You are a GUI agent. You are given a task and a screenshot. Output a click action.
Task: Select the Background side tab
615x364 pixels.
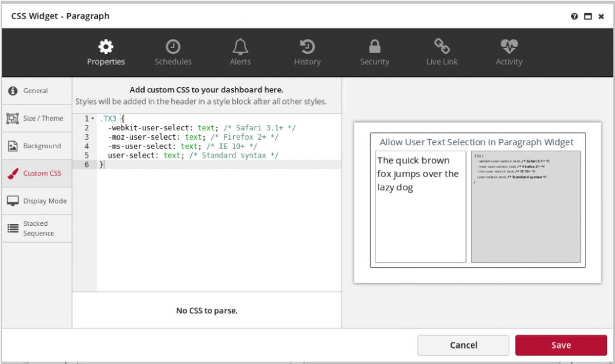pyautogui.click(x=37, y=146)
